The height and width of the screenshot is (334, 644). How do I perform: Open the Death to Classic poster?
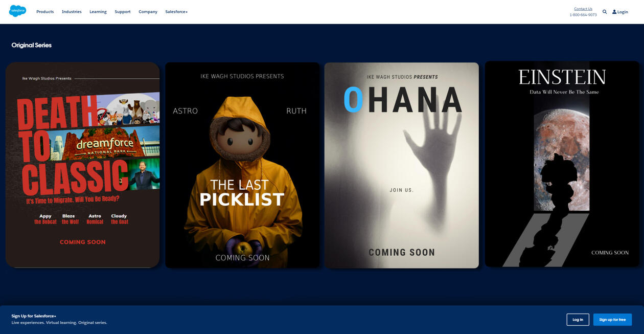tap(83, 165)
